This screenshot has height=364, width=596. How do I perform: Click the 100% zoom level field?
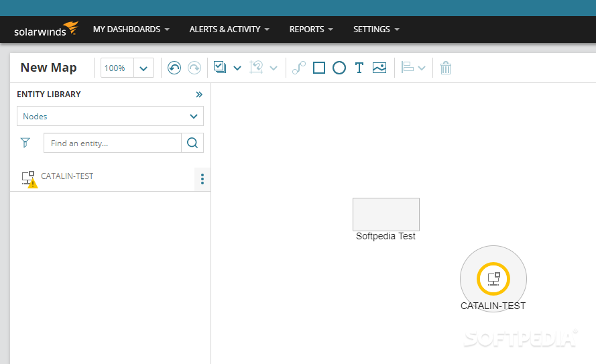point(117,68)
